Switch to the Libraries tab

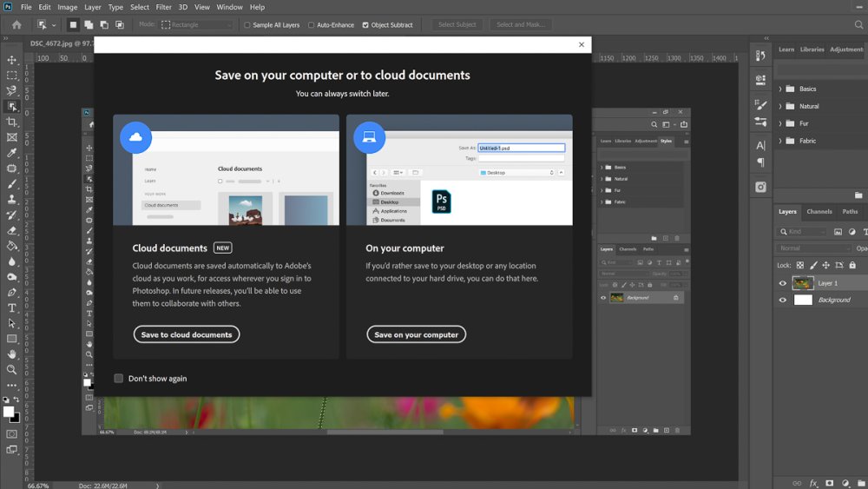click(812, 50)
